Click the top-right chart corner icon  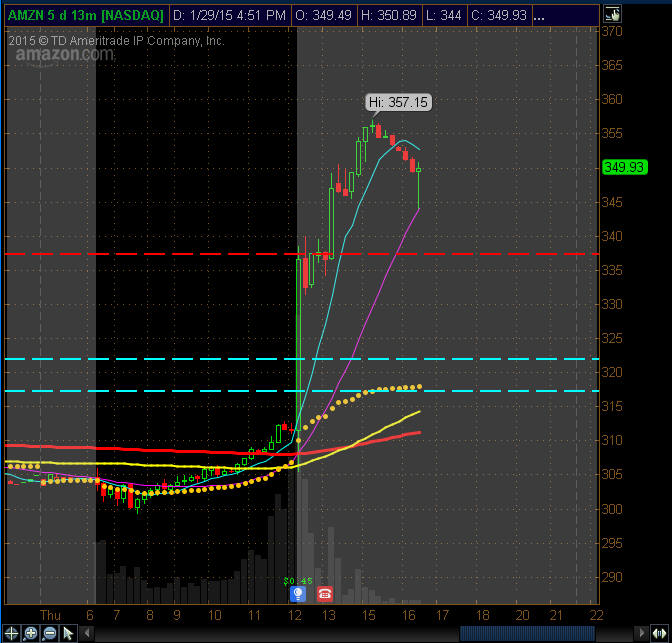pos(612,16)
